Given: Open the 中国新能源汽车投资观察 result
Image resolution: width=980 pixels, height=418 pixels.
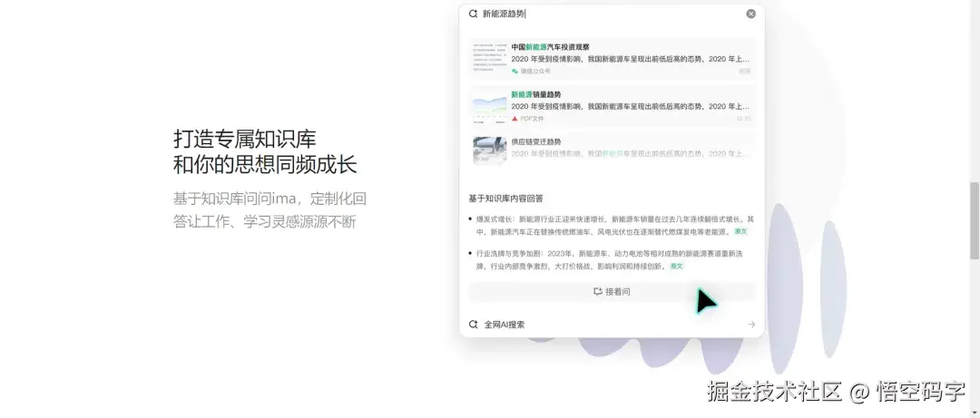Looking at the screenshot, I should 612,59.
